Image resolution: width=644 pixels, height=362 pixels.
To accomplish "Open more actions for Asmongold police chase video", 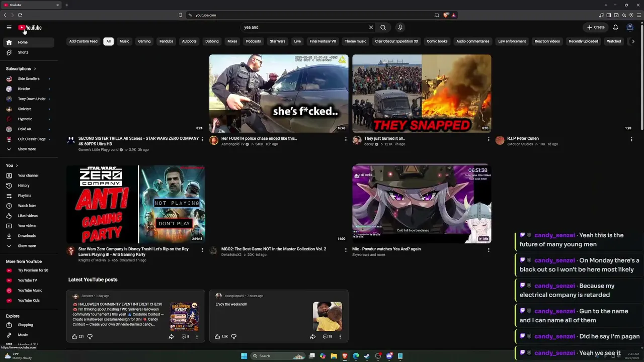I will tap(346, 139).
